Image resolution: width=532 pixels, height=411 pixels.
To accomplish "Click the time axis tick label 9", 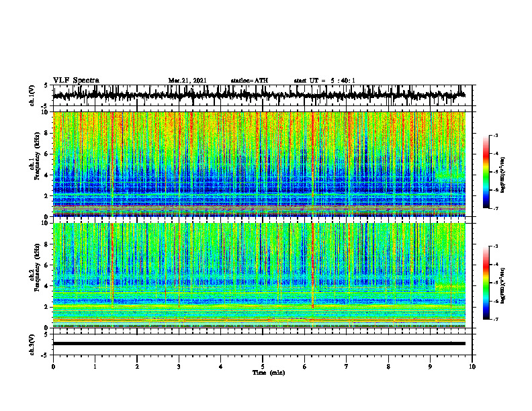I will [x=430, y=367].
